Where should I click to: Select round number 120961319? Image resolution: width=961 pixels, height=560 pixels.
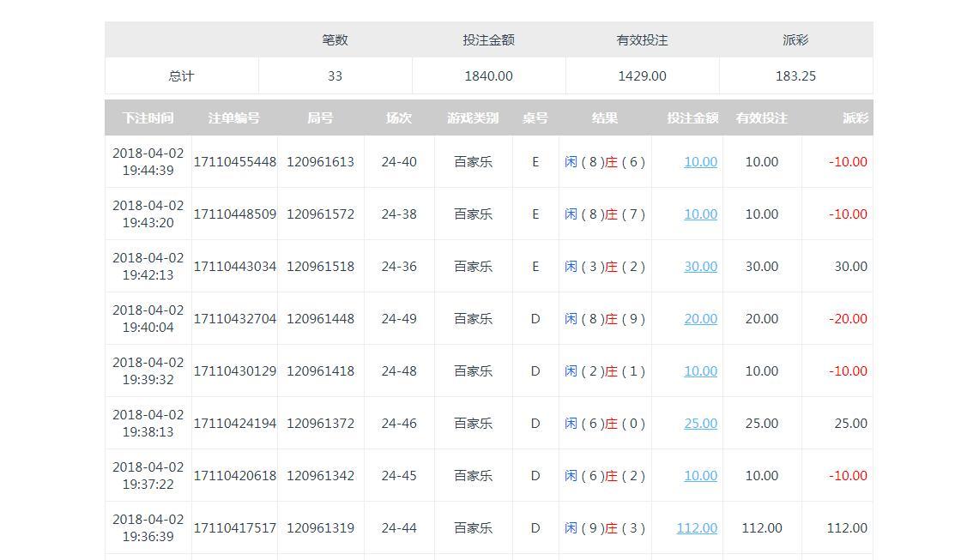(321, 527)
